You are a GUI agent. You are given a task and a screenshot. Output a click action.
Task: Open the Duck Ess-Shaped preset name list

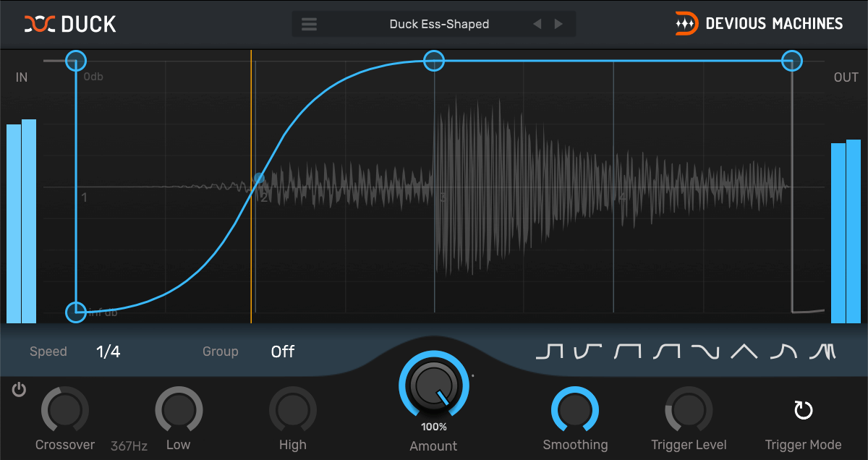click(439, 24)
